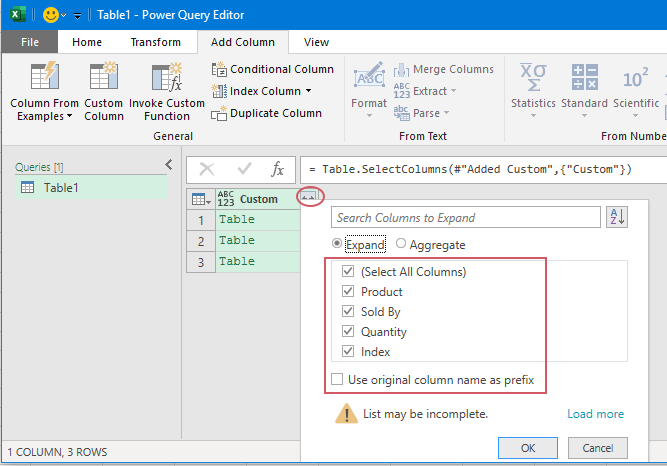
Task: Click the Custom Column icon
Action: coord(104,78)
